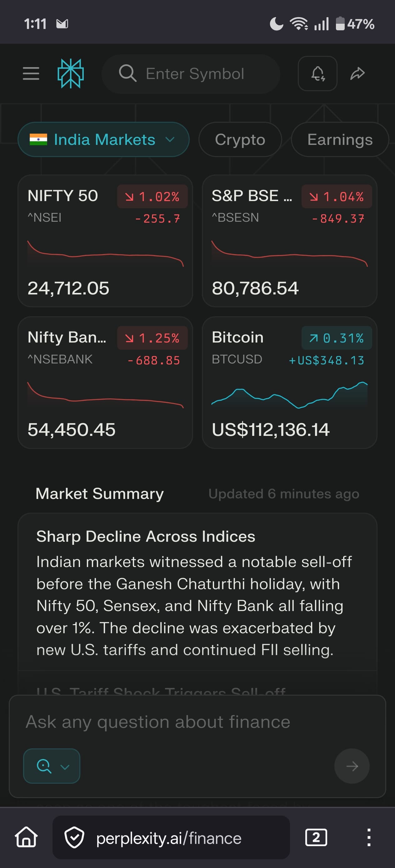Tap the share arrow icon

(357, 73)
